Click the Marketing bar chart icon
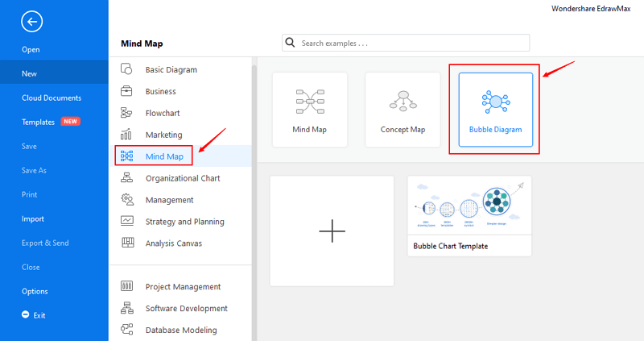Screen dimensions: 644x341 pos(126,134)
